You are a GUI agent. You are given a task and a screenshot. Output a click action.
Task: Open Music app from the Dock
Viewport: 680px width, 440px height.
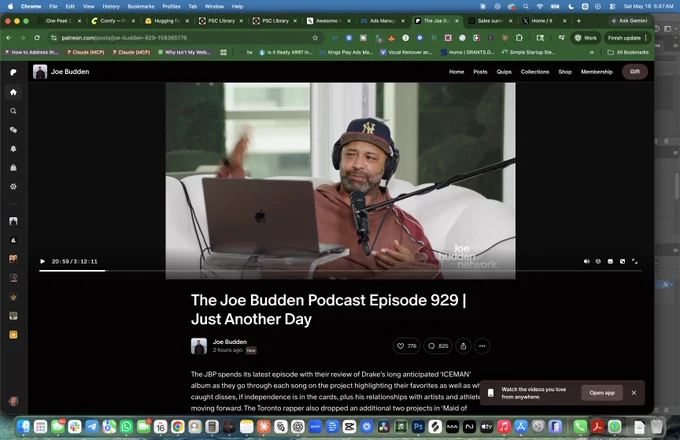tap(503, 427)
